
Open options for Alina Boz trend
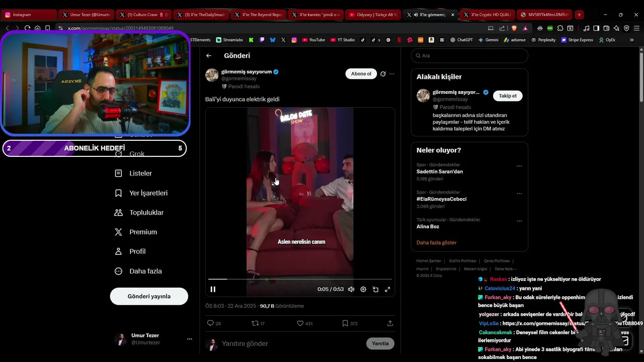(519, 221)
